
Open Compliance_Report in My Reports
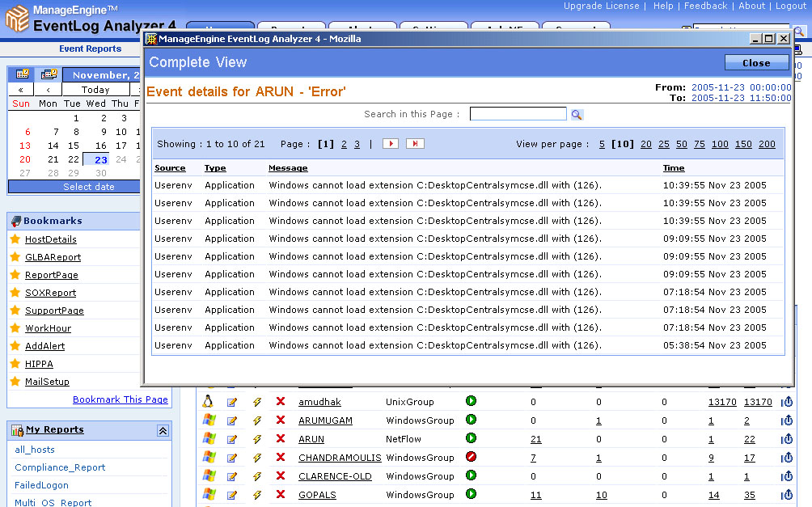click(x=60, y=467)
